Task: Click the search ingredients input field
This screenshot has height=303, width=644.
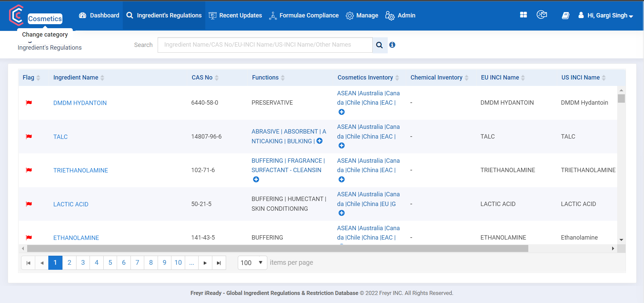Action: (265, 45)
